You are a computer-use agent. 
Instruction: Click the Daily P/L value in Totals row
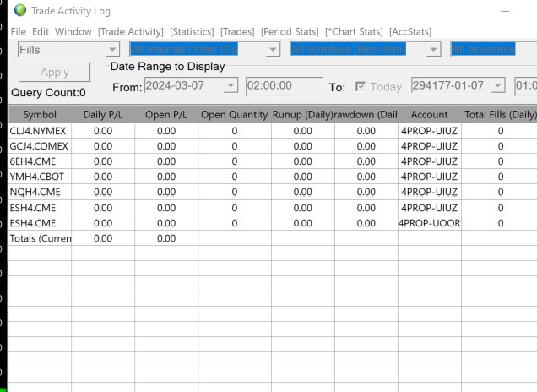[103, 238]
